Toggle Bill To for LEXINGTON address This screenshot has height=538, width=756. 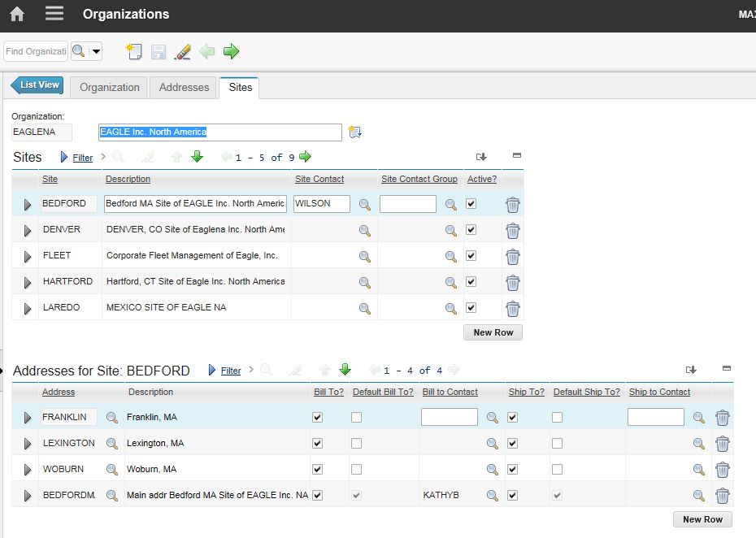tap(317, 444)
